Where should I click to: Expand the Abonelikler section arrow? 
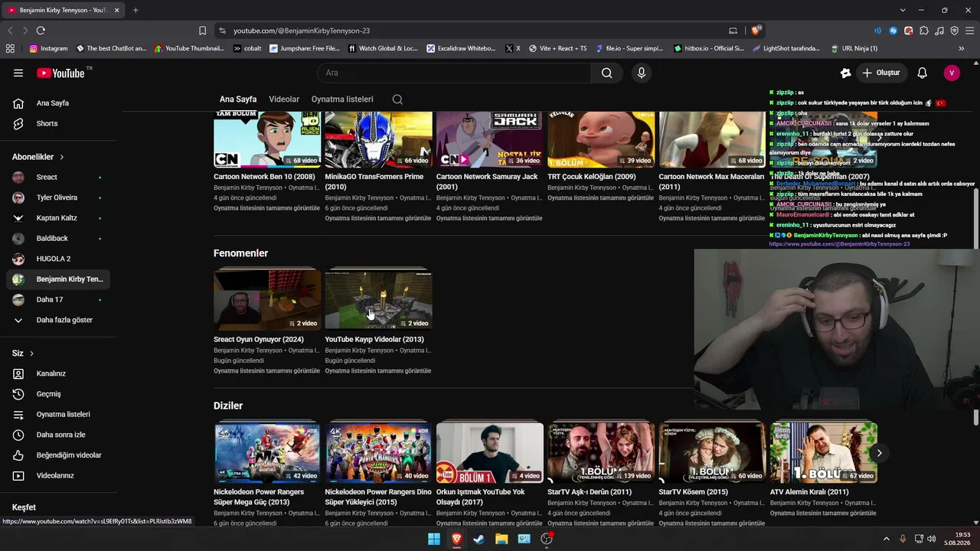coord(62,157)
